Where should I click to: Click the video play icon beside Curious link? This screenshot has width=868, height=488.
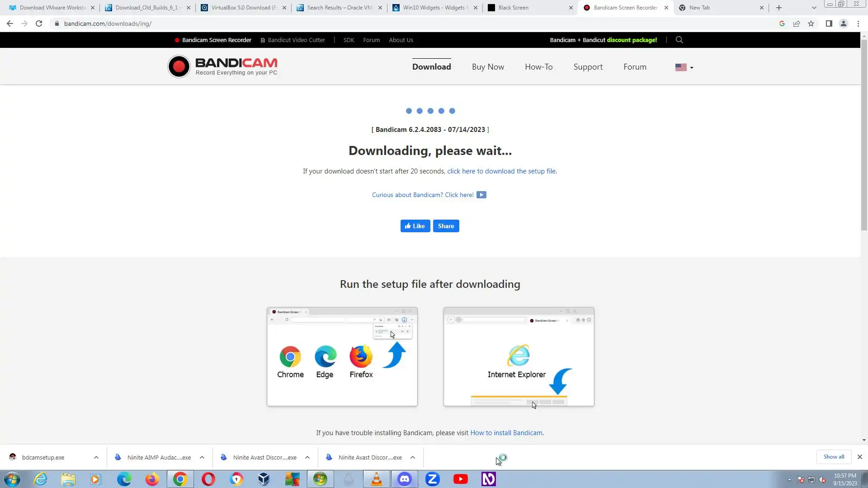click(x=481, y=195)
